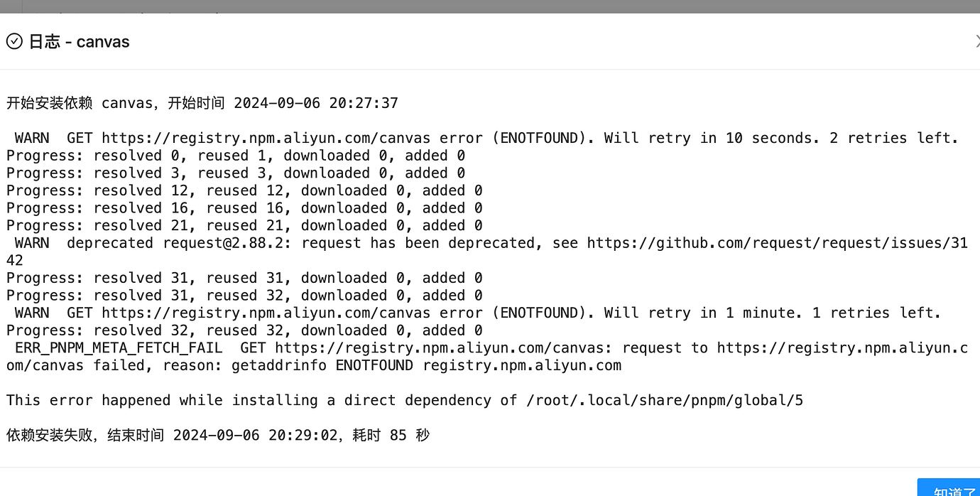Confirm with the 知道了 button

click(951, 490)
